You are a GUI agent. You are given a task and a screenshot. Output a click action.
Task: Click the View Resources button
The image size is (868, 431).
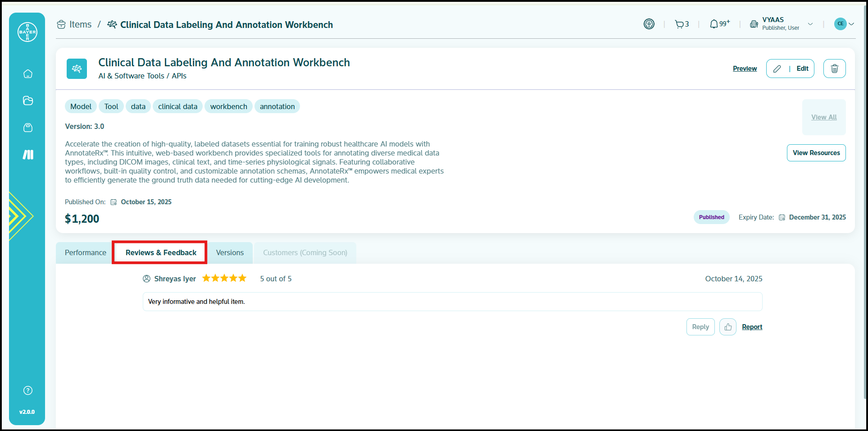tap(816, 153)
